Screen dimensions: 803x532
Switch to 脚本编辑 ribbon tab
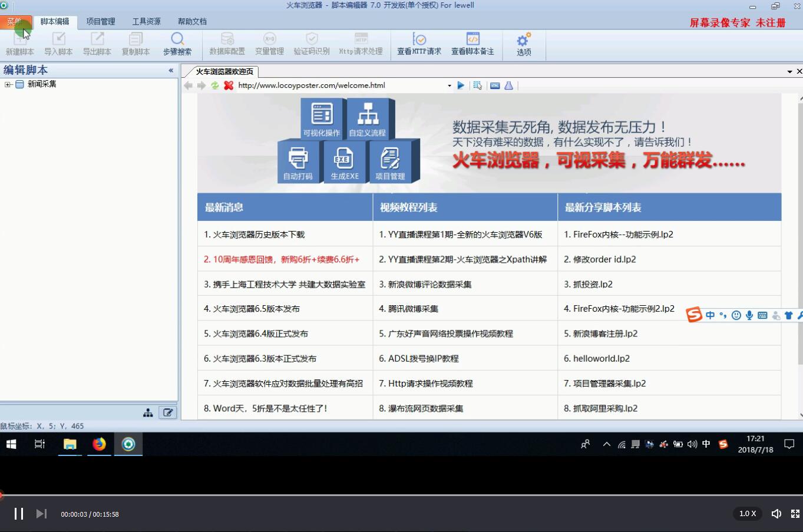tap(55, 21)
